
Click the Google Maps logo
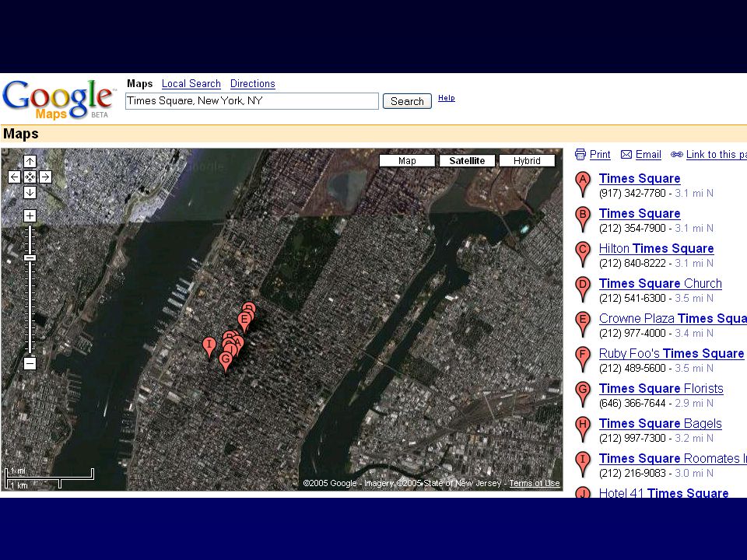coord(58,100)
